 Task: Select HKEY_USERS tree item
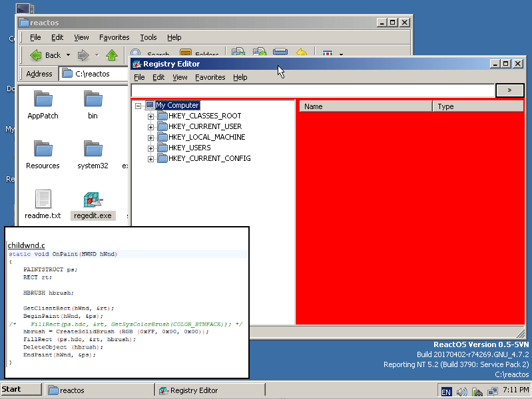[189, 148]
